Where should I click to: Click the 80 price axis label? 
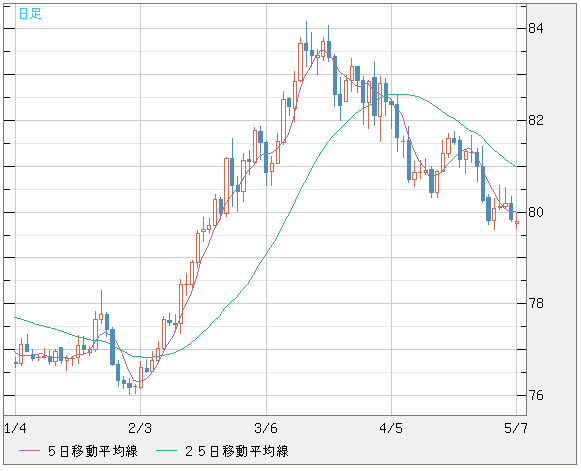[536, 212]
